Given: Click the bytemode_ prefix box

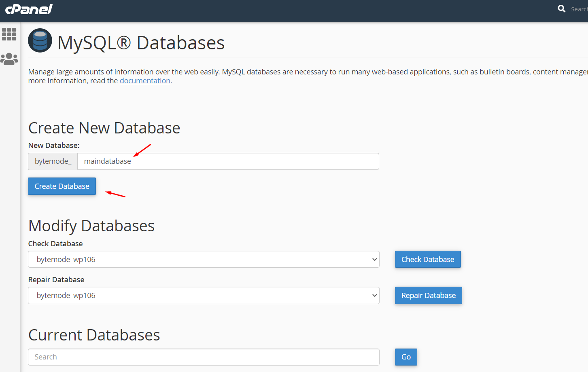Looking at the screenshot, I should (x=53, y=161).
